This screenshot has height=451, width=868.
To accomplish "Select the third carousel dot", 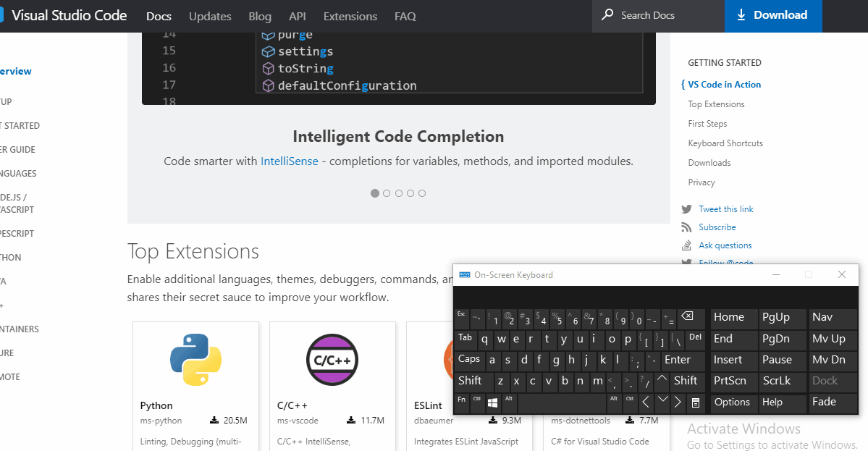I will click(398, 193).
